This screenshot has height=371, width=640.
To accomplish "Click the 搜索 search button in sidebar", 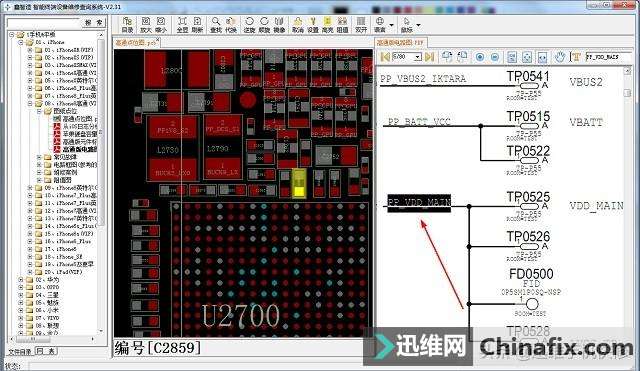I will pyautogui.click(x=93, y=23).
